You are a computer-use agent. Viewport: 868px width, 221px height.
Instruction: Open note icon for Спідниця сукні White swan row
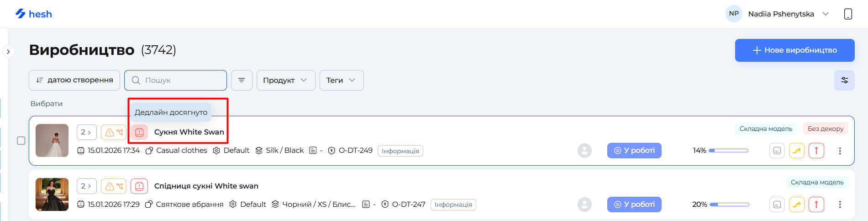point(777,205)
